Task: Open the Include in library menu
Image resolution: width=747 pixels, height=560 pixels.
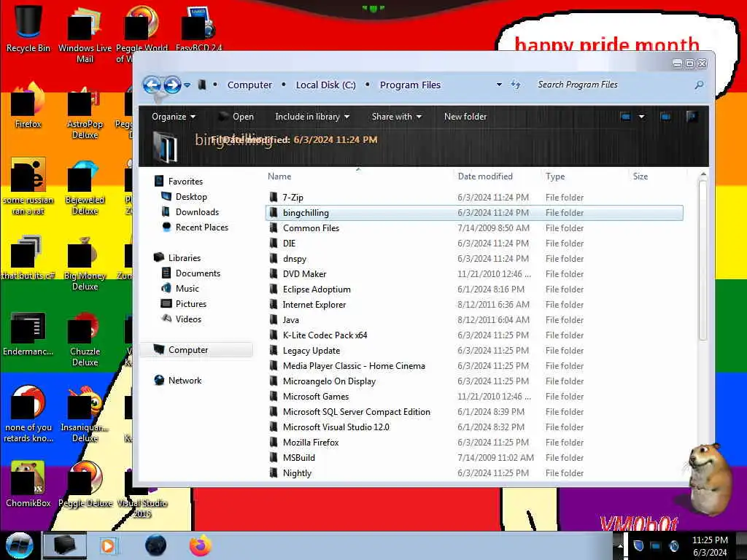Action: pyautogui.click(x=312, y=117)
